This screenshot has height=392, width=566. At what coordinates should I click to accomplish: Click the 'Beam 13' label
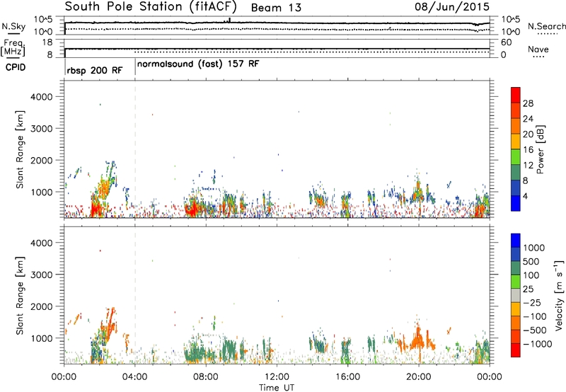click(276, 8)
